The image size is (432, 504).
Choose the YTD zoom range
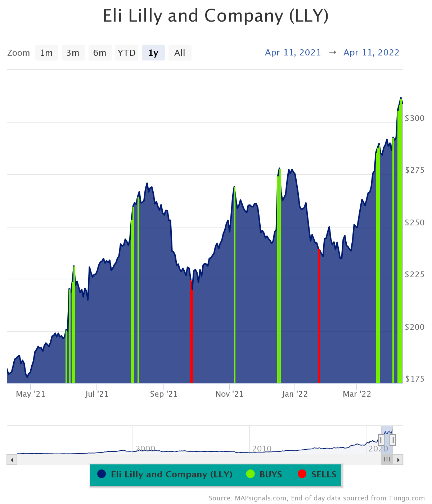point(127,53)
